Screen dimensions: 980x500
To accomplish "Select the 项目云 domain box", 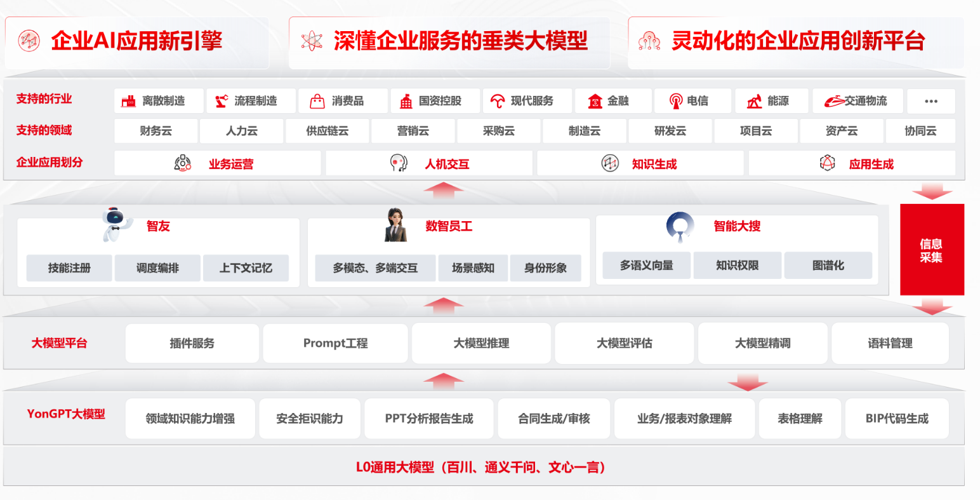I will pyautogui.click(x=756, y=131).
